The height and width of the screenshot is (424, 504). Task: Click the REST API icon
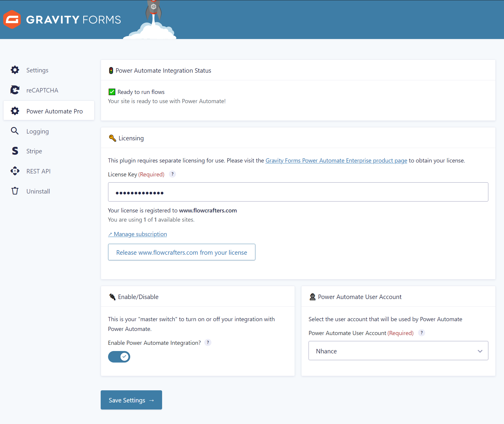(x=15, y=171)
